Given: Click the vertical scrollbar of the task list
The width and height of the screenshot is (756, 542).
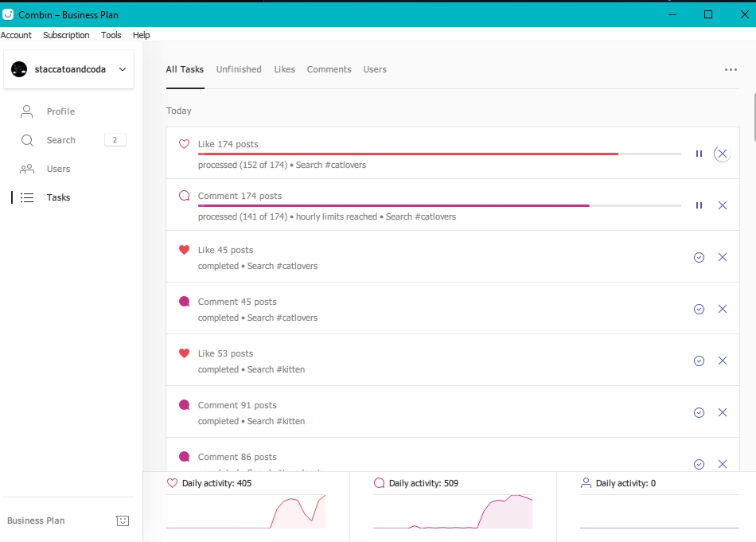Looking at the screenshot, I should [x=754, y=115].
